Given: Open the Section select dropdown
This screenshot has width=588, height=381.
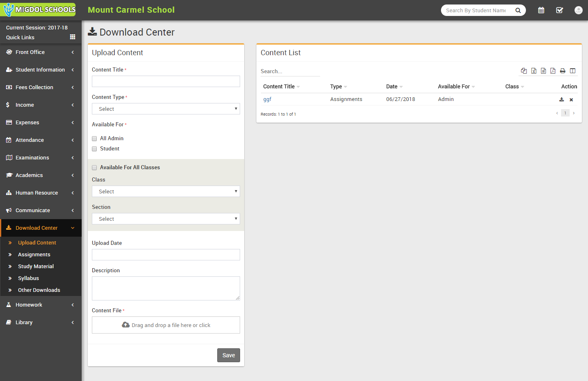Looking at the screenshot, I should click(166, 219).
